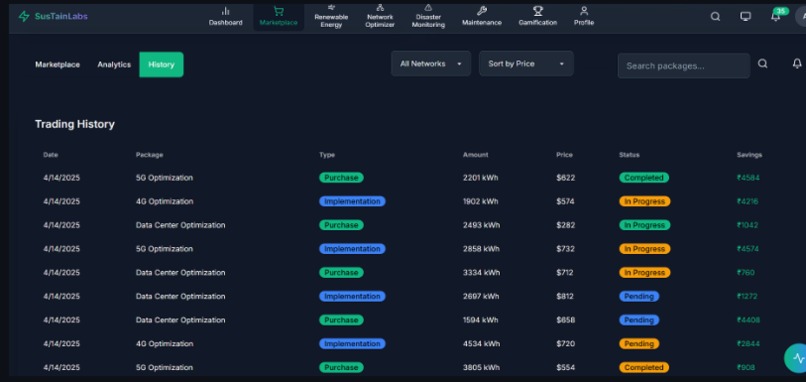Click Implementation badge in the 1902 kWh row
806x382 pixels.
click(x=352, y=202)
